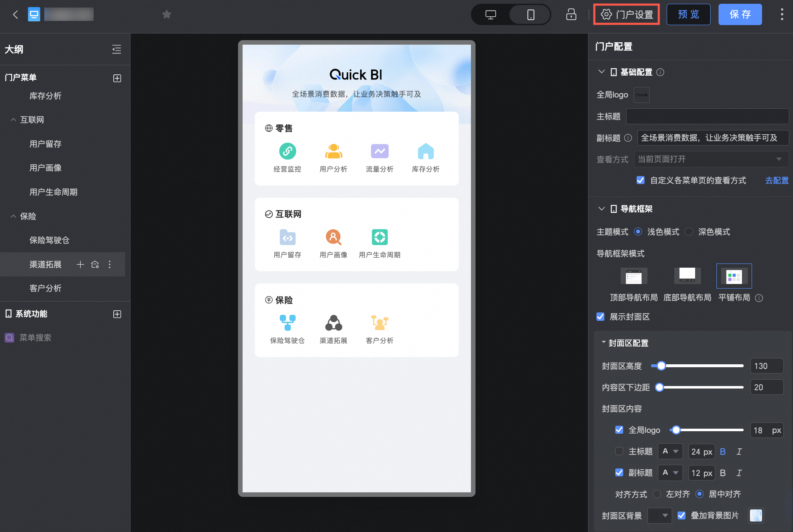Image resolution: width=793 pixels, height=532 pixels.
Task: Show info tooltip for 平铺布局
Action: (x=759, y=298)
